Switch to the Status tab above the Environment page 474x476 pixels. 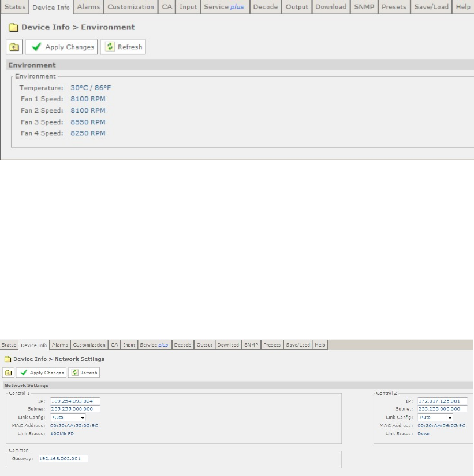(x=15, y=7)
